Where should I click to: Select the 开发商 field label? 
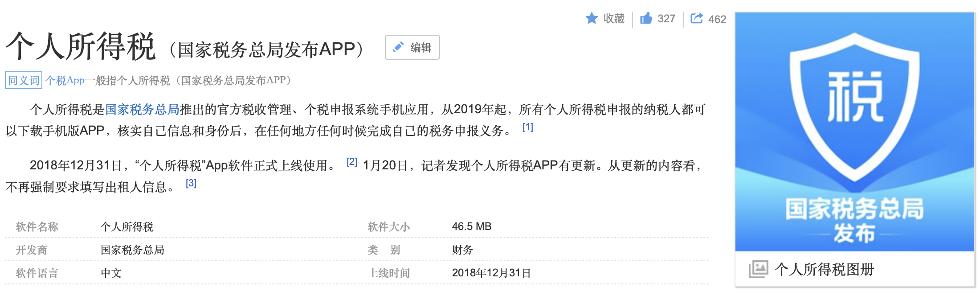point(32,250)
